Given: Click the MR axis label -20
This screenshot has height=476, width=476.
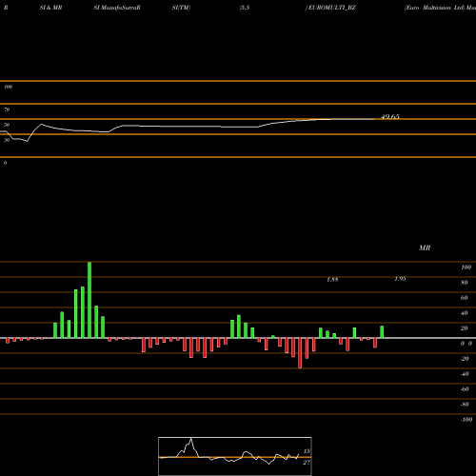Looking at the screenshot, I should (465, 359).
